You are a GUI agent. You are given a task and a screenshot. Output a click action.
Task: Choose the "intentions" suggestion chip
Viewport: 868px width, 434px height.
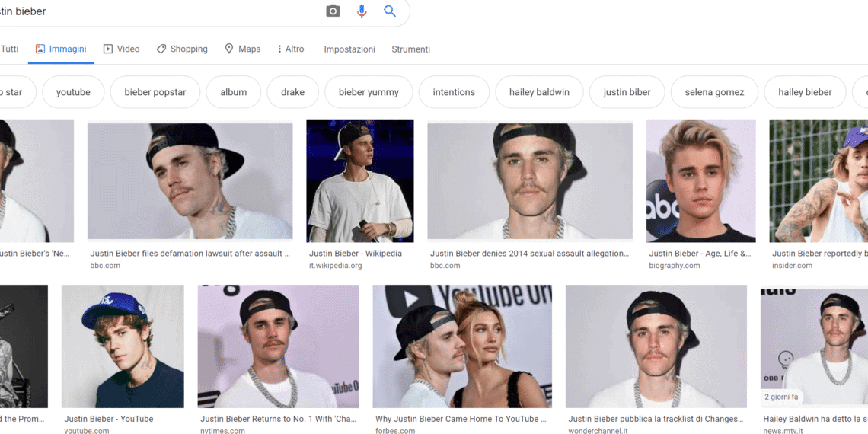pos(454,92)
